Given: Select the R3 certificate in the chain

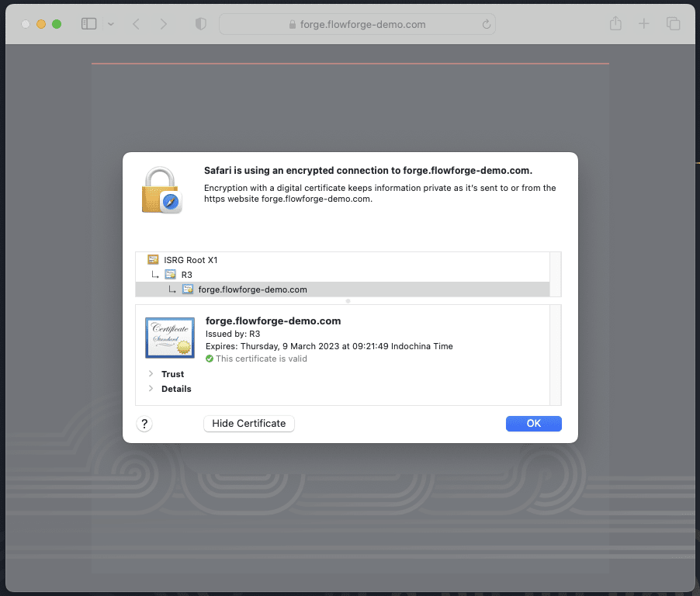Looking at the screenshot, I should tap(186, 274).
